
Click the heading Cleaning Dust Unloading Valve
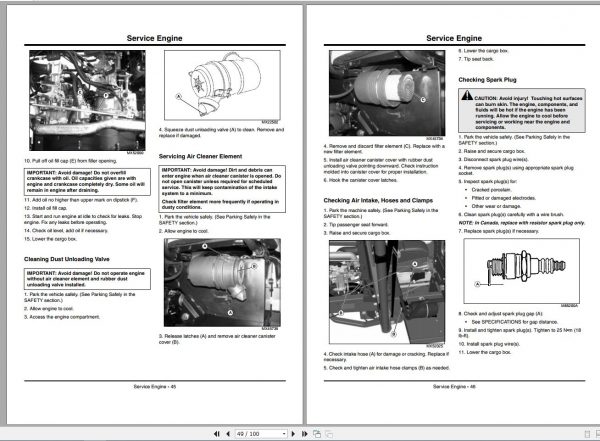[x=67, y=259]
